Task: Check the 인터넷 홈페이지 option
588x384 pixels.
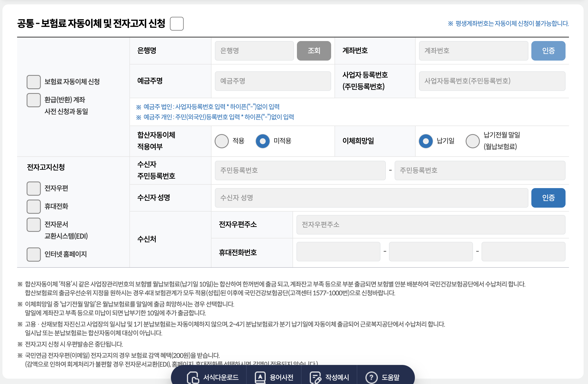Action: click(34, 254)
